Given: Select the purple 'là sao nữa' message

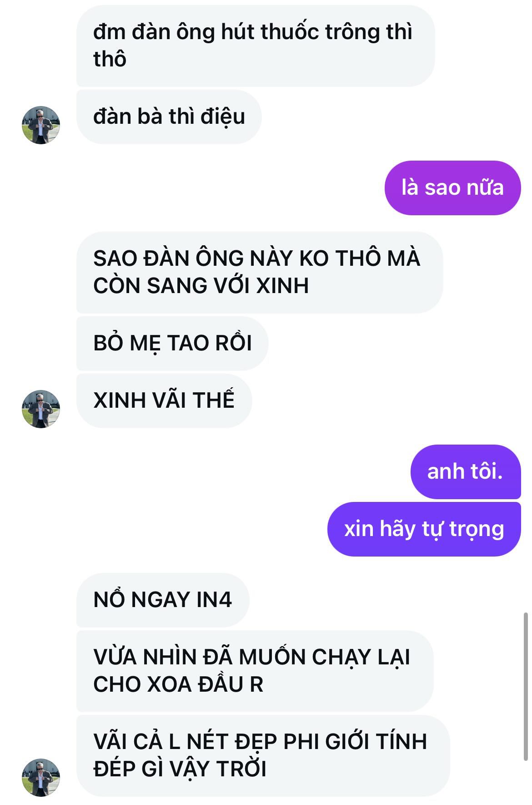Looking at the screenshot, I should point(452,187).
